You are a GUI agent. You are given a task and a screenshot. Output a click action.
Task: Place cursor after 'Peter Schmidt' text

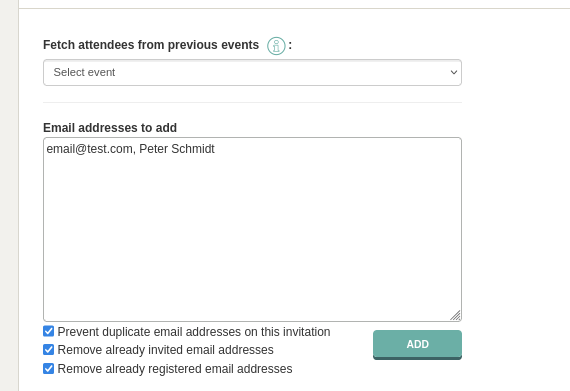click(x=216, y=149)
